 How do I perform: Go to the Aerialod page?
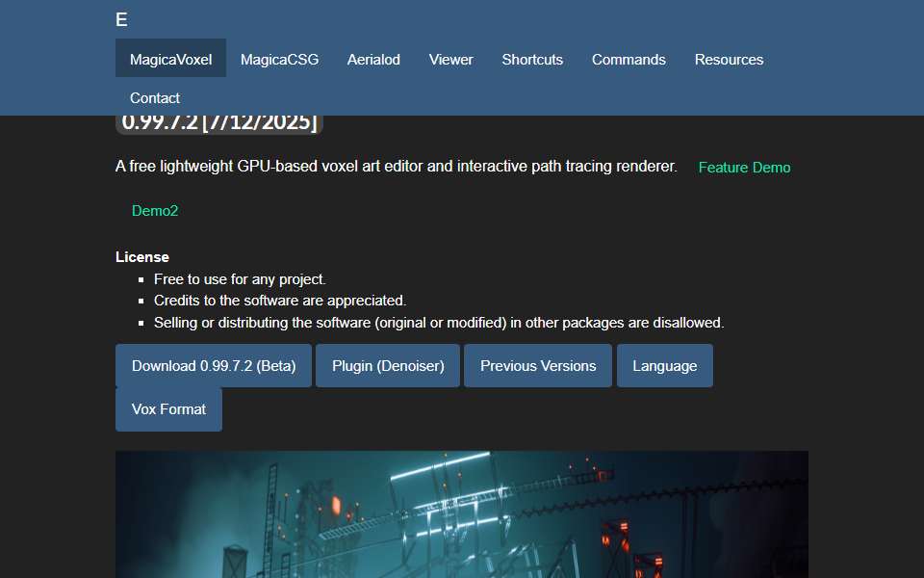click(373, 58)
